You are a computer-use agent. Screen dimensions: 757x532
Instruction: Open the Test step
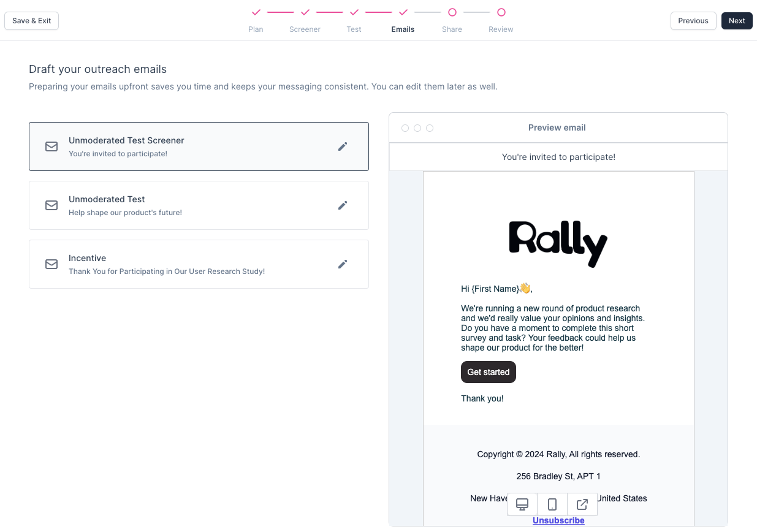(354, 19)
